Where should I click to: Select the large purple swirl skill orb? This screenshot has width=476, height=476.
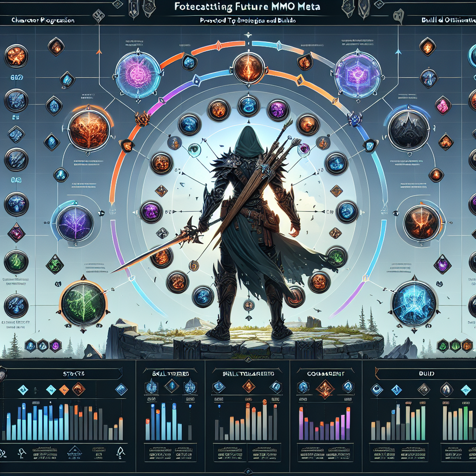click(138, 73)
